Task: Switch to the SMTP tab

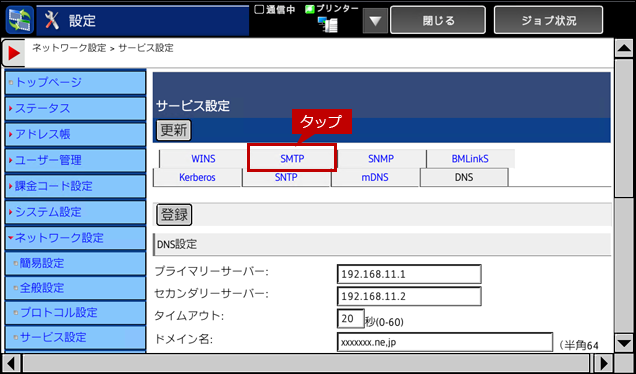Action: [x=292, y=159]
